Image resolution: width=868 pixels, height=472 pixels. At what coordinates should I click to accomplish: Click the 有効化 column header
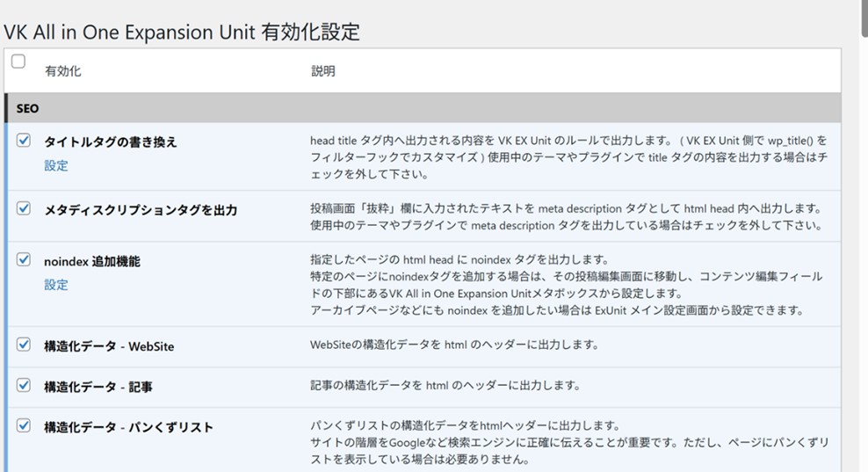coord(63,71)
